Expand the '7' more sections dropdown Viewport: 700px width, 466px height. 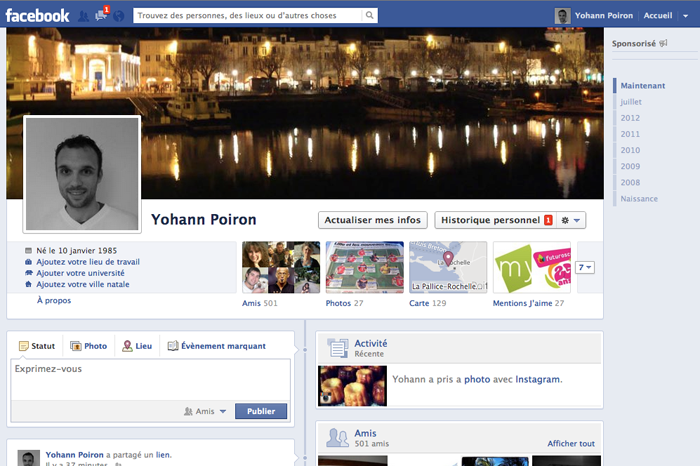point(585,267)
